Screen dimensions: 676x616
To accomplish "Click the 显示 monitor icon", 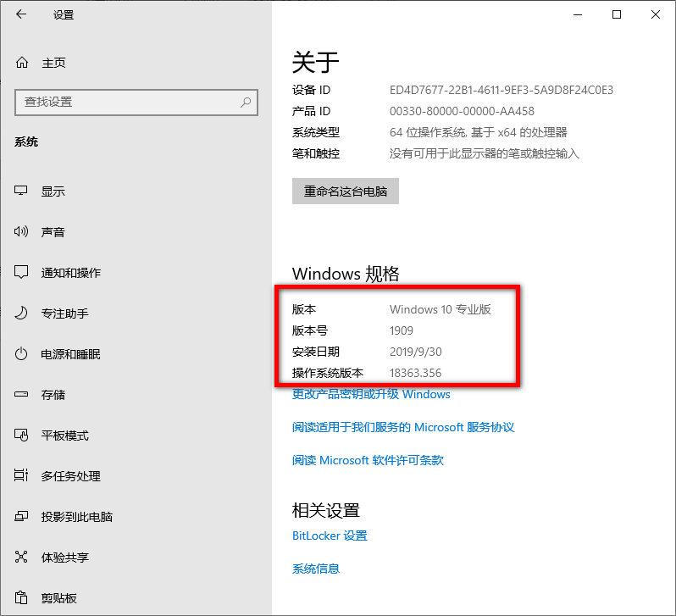I will (20, 191).
